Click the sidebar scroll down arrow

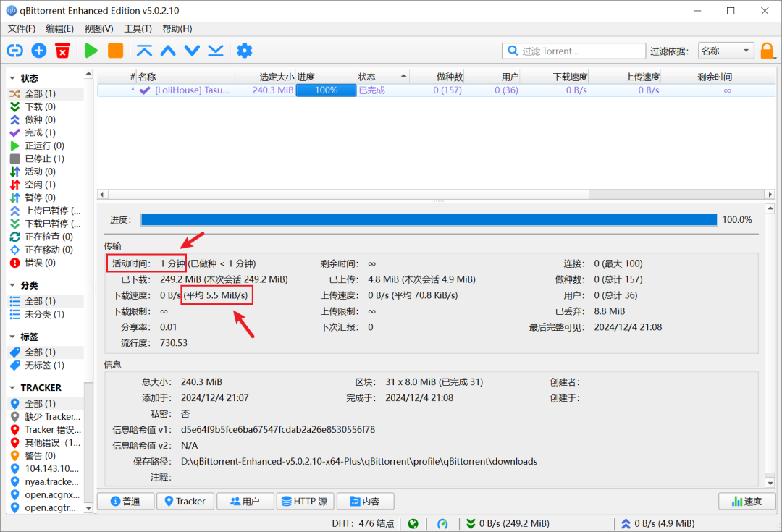coord(88,508)
